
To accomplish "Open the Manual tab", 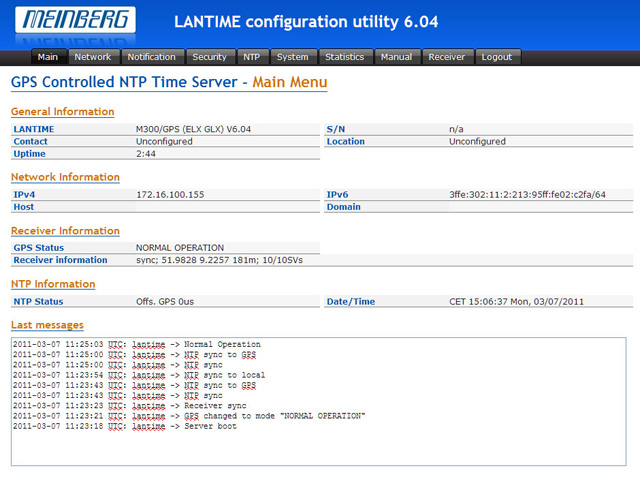I will pos(397,57).
